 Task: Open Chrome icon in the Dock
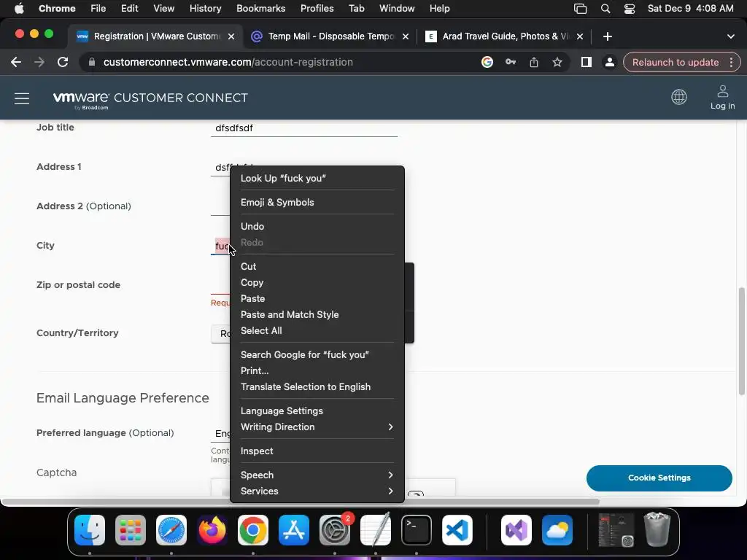[x=253, y=530]
